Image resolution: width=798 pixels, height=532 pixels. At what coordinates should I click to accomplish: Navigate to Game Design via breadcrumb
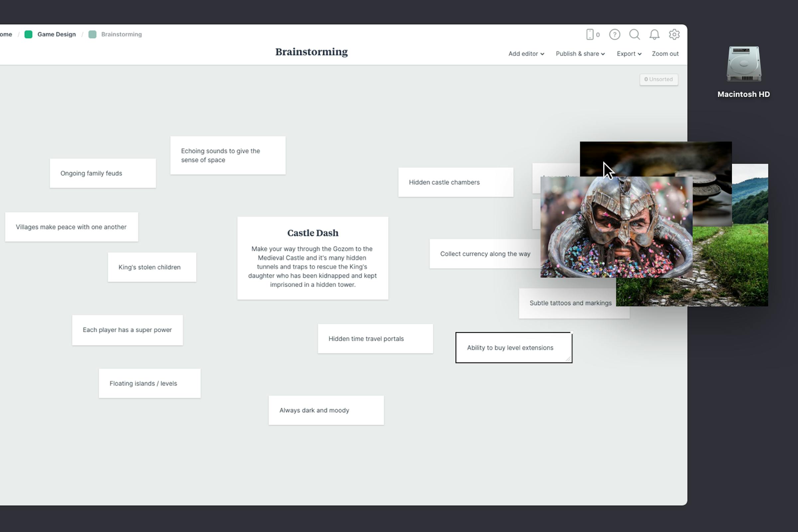(x=56, y=34)
